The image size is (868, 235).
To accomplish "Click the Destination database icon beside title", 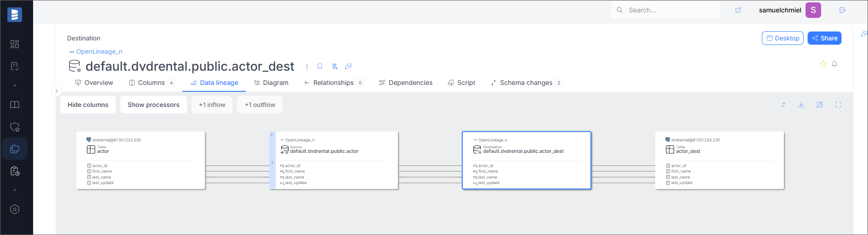I will 74,66.
